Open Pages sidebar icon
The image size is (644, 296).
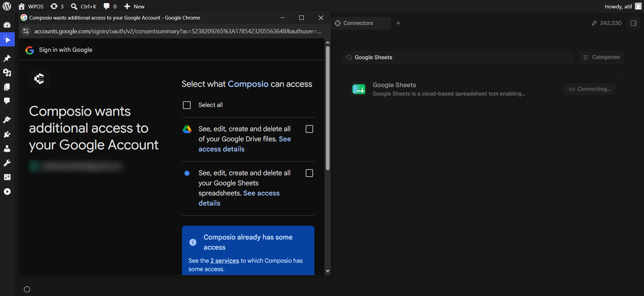click(x=7, y=87)
